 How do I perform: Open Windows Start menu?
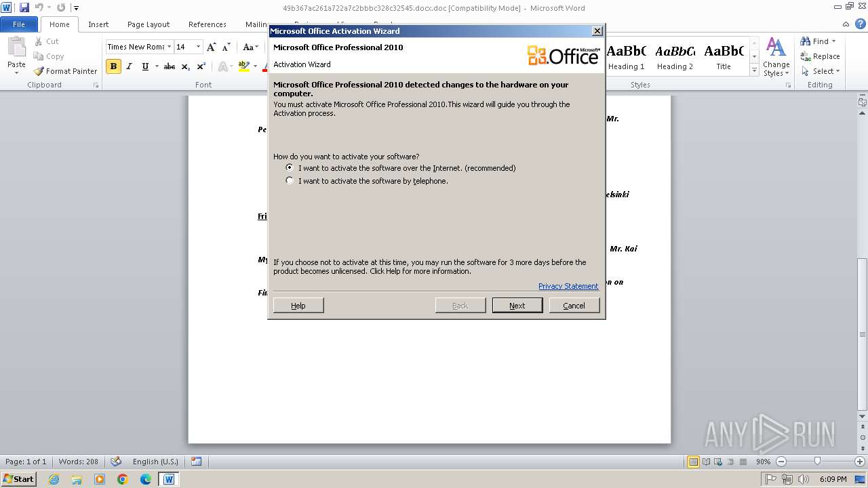coord(19,479)
